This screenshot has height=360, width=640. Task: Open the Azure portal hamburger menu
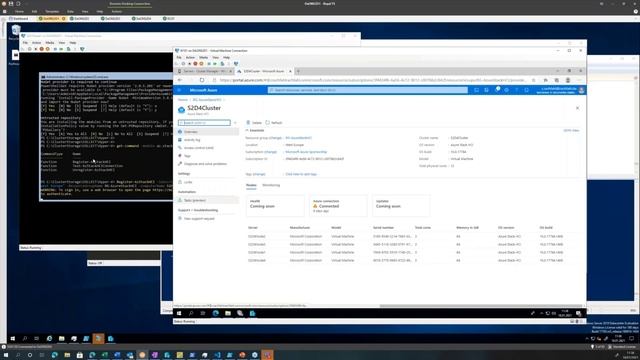[x=179, y=90]
